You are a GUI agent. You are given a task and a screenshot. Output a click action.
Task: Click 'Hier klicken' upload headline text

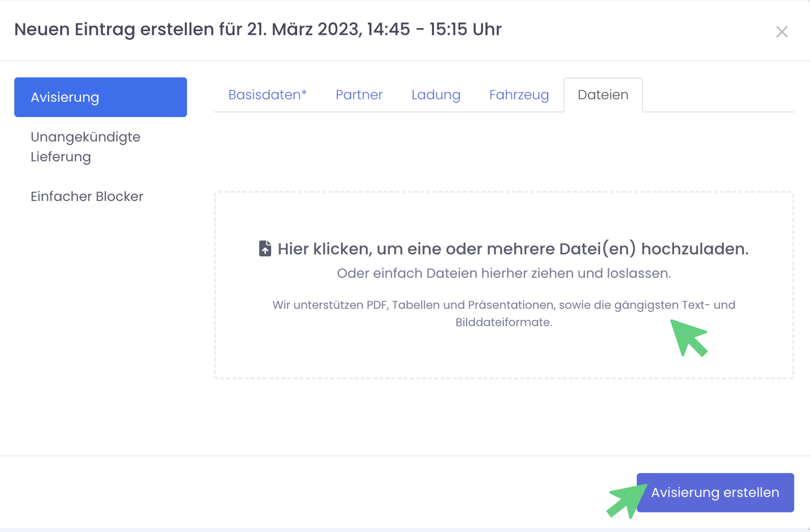(512, 249)
